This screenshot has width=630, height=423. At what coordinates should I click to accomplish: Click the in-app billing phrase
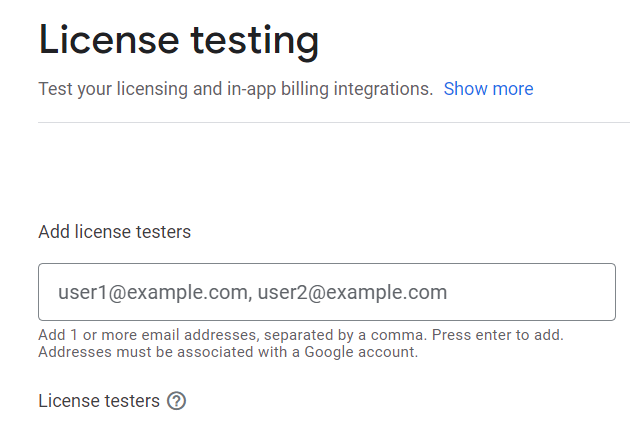pyautogui.click(x=278, y=89)
